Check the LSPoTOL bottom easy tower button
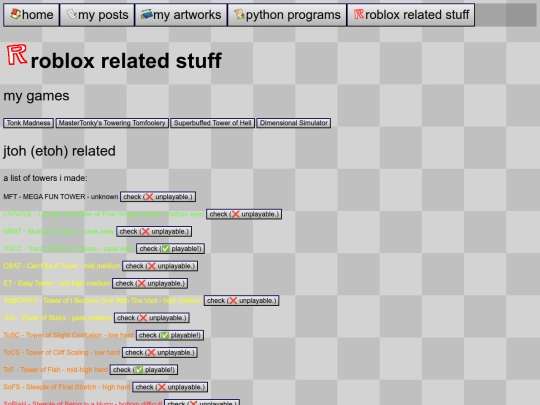540x405 pixels. (x=244, y=214)
